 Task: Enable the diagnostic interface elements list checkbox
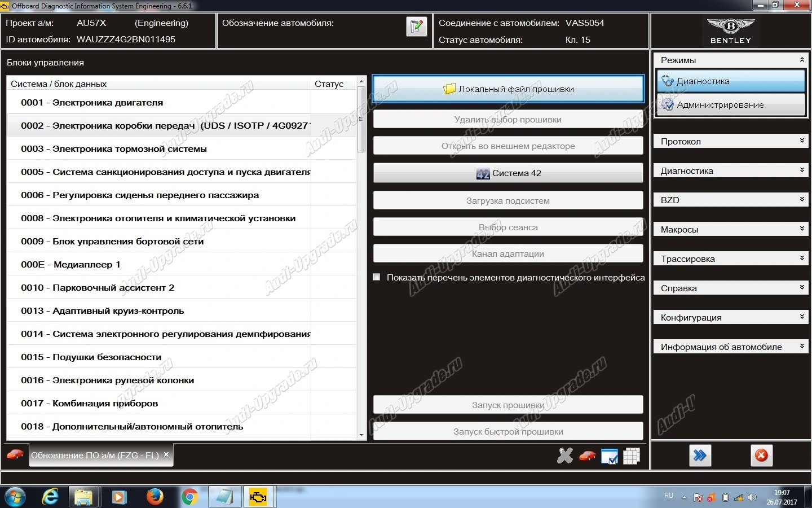point(377,277)
